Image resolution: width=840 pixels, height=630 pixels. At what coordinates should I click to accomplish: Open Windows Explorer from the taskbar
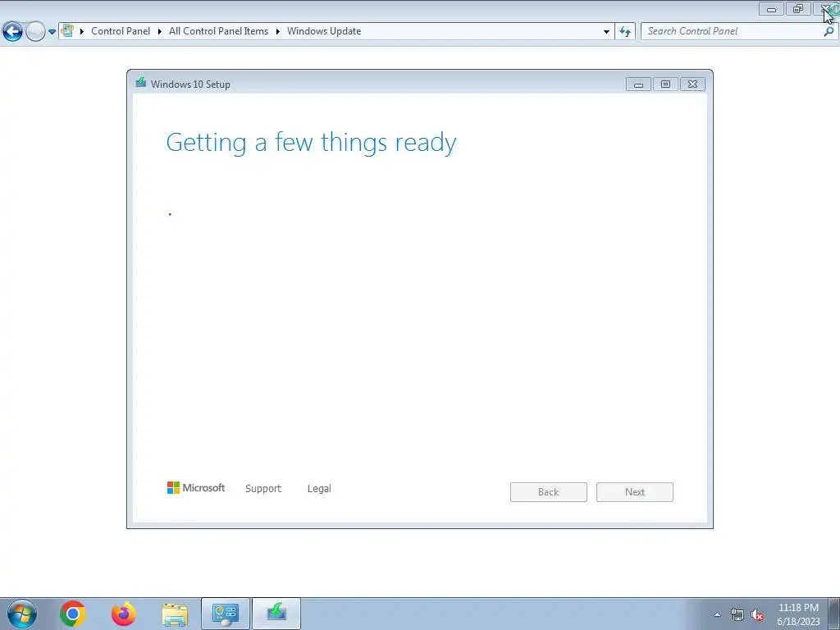(x=175, y=614)
